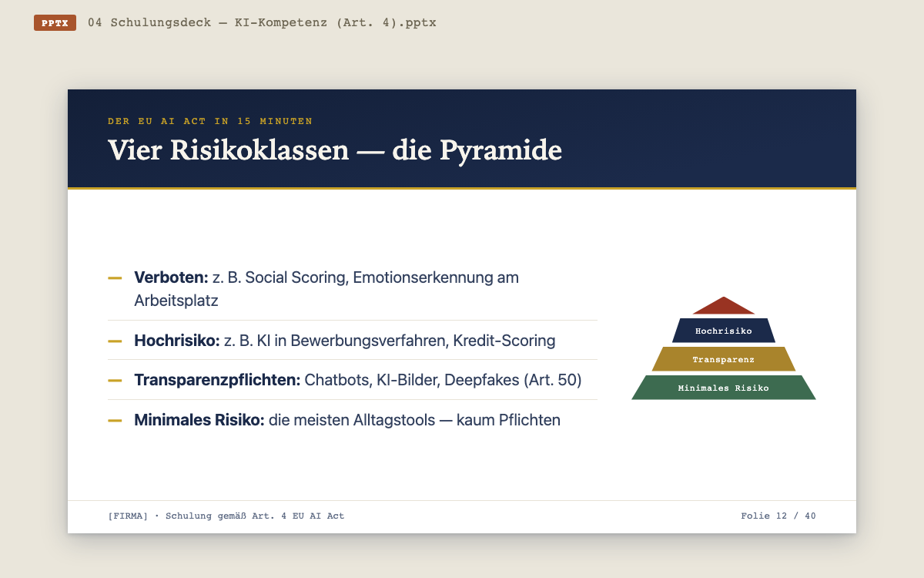Select the slide title Vier Risikoklassen — die Pyramide

[x=335, y=150]
